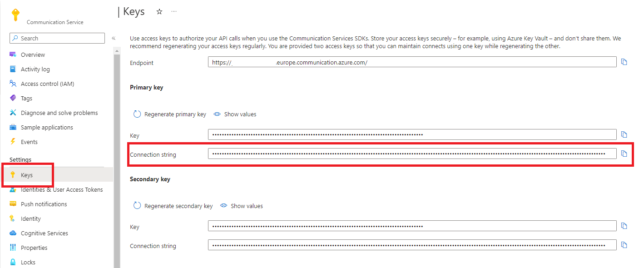Click the primary Connection string field

(412, 154)
